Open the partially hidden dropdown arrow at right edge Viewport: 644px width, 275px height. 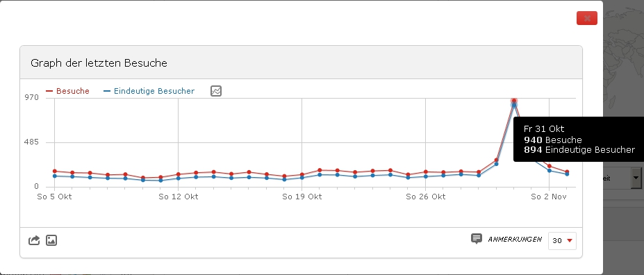pyautogui.click(x=636, y=178)
